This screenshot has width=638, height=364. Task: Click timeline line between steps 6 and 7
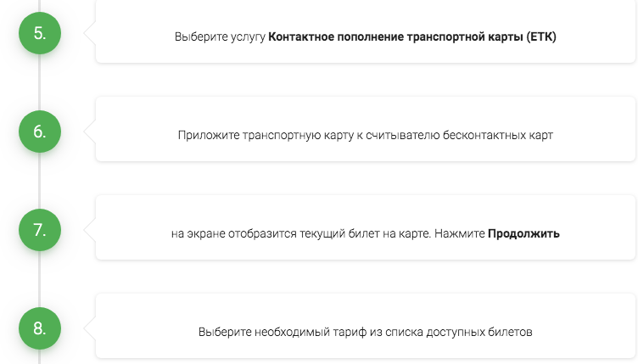click(39, 182)
